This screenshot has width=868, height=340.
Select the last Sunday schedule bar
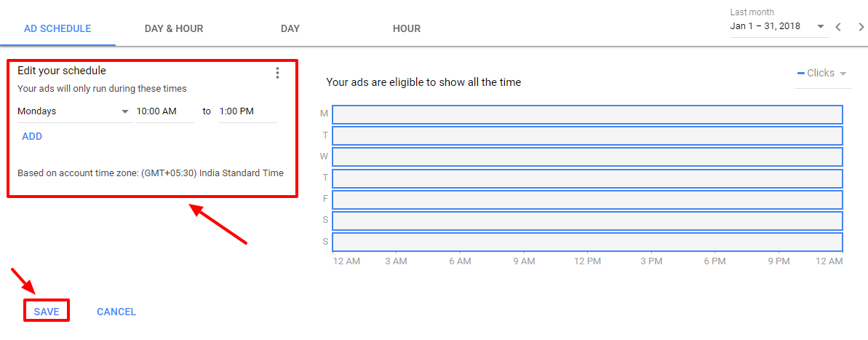pos(587,242)
